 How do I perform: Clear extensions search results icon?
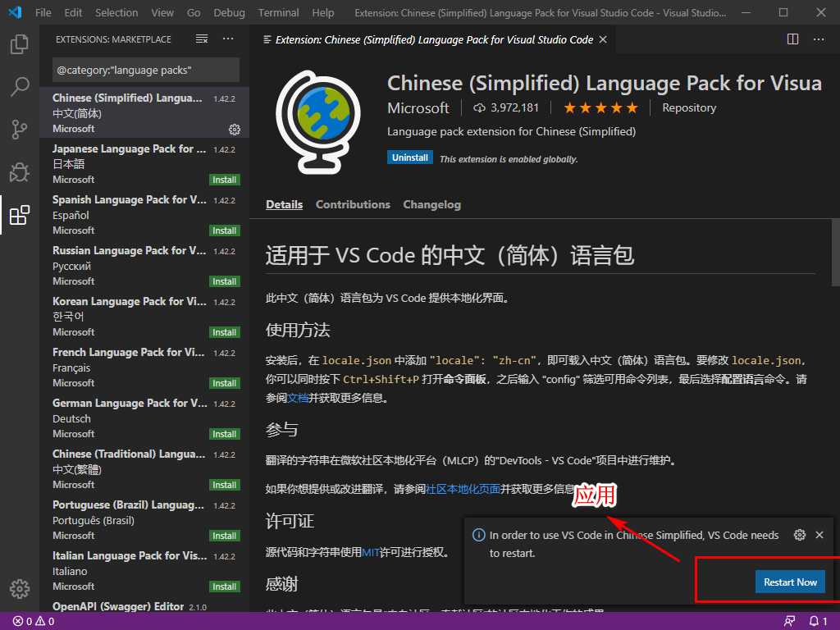click(x=202, y=39)
